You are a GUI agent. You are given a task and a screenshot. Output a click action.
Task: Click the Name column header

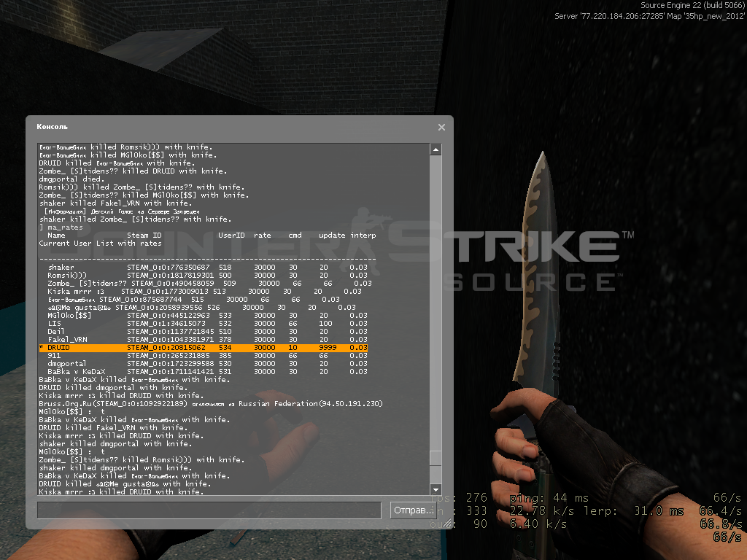tap(56, 236)
